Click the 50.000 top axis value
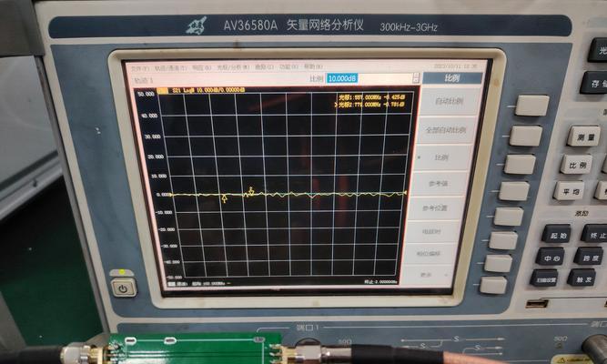 tap(146, 94)
